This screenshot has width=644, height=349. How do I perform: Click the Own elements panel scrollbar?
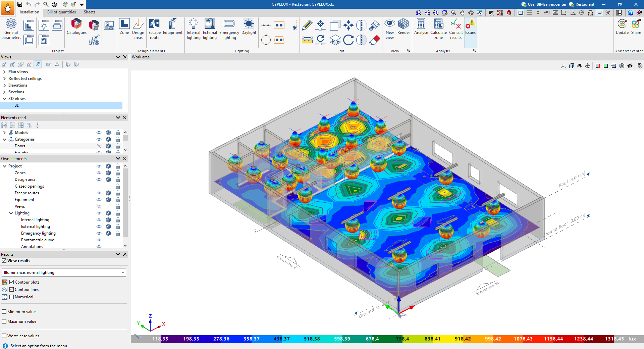[x=125, y=203]
